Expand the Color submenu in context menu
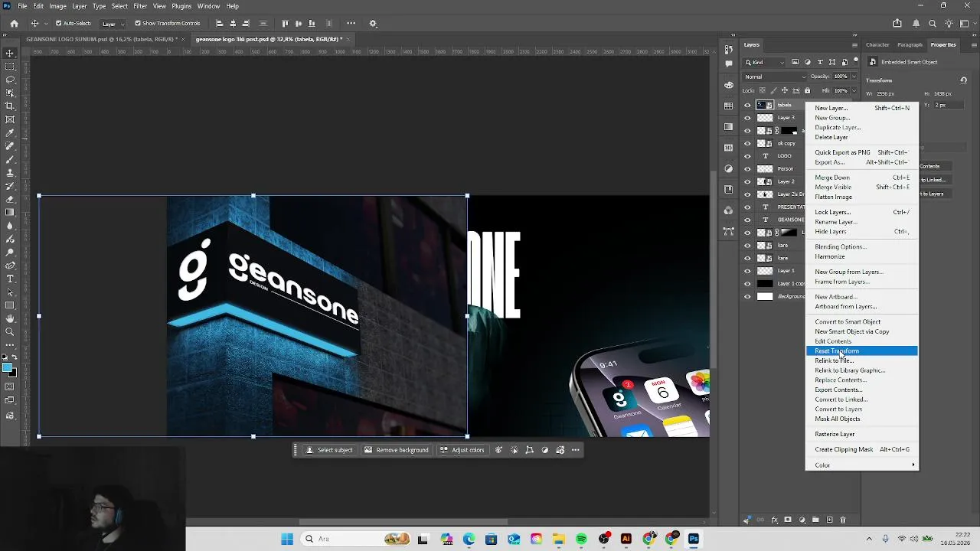 [x=861, y=465]
